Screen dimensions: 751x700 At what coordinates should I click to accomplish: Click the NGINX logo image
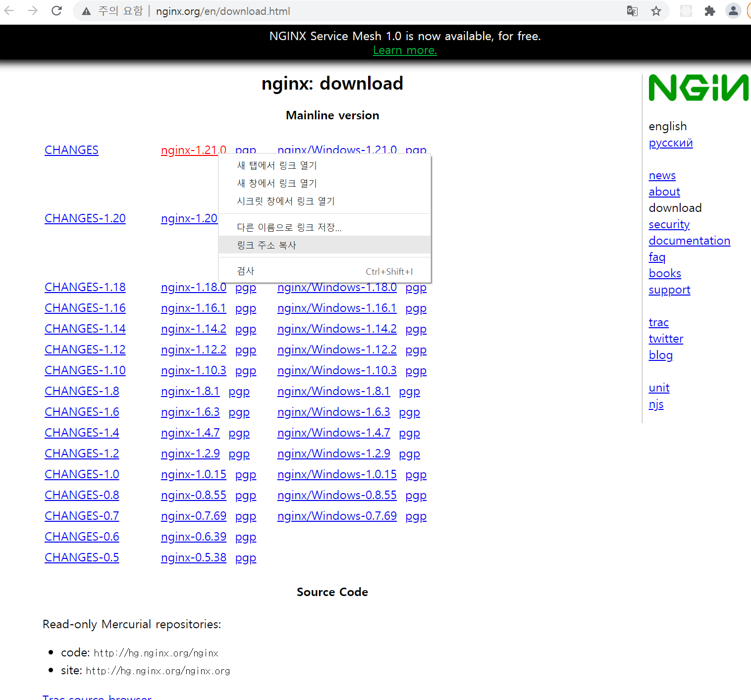tap(699, 88)
